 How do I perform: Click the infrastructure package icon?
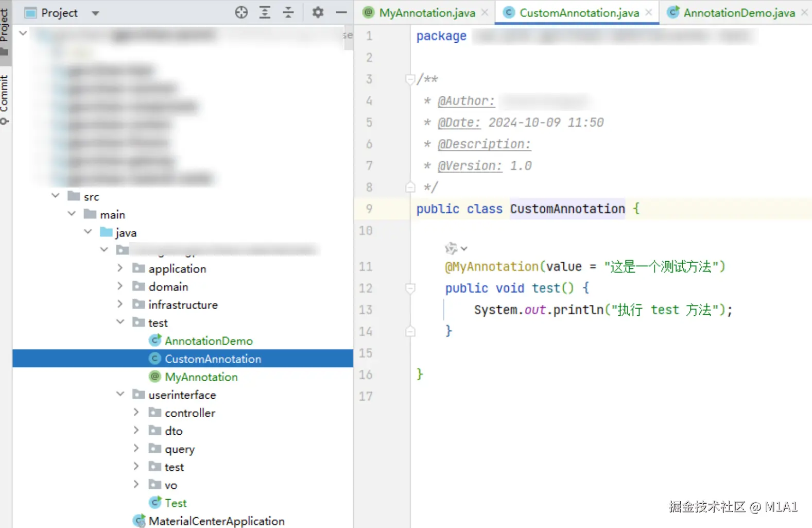[139, 304]
